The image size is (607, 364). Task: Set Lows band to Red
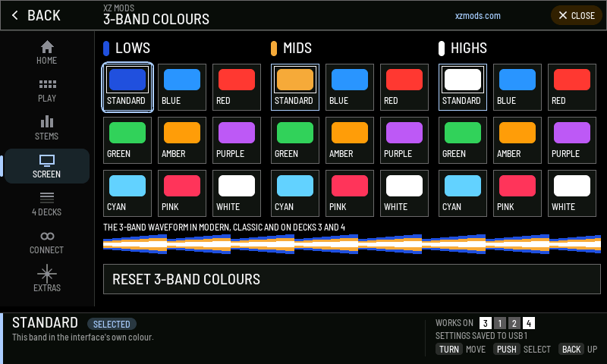click(237, 87)
